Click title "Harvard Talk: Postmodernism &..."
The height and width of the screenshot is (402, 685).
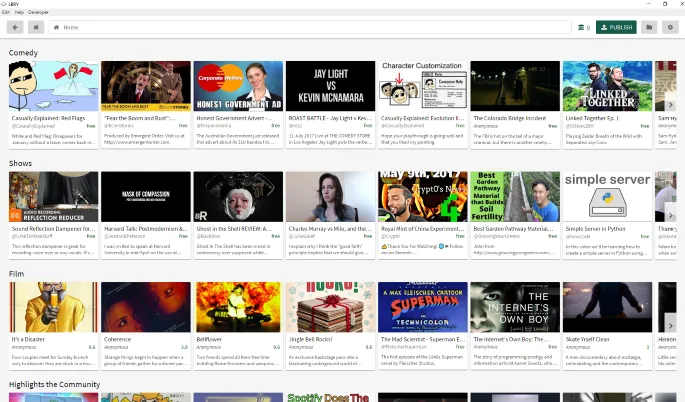(x=146, y=229)
